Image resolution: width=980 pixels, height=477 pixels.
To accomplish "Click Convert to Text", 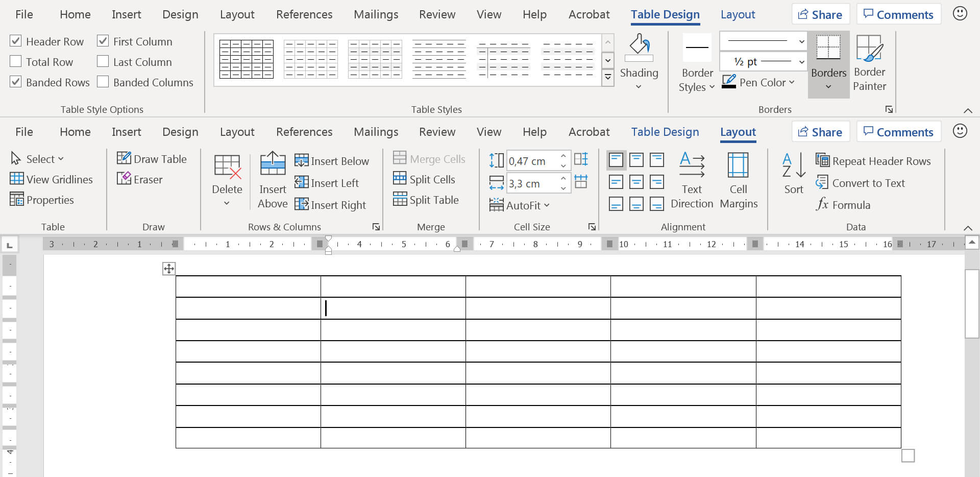I will click(860, 183).
